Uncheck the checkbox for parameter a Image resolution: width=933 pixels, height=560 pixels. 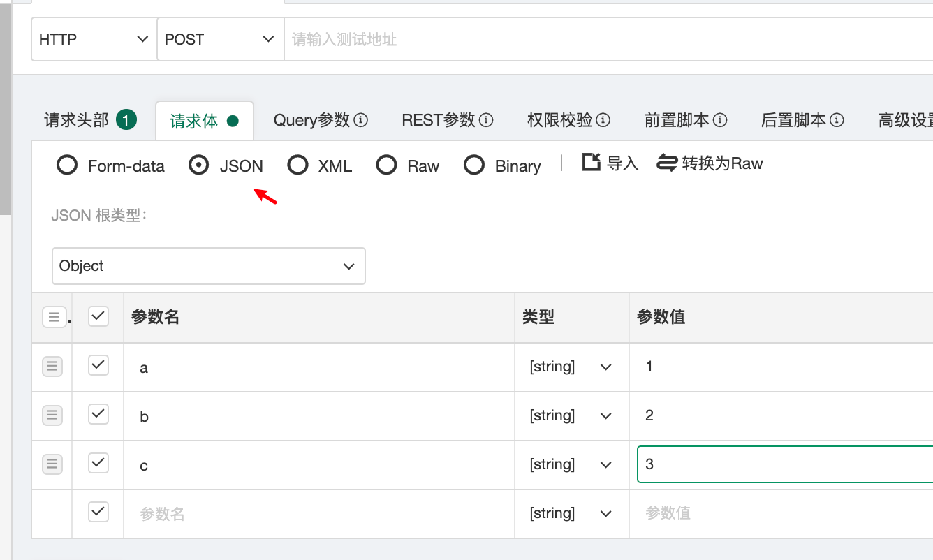[x=98, y=365]
